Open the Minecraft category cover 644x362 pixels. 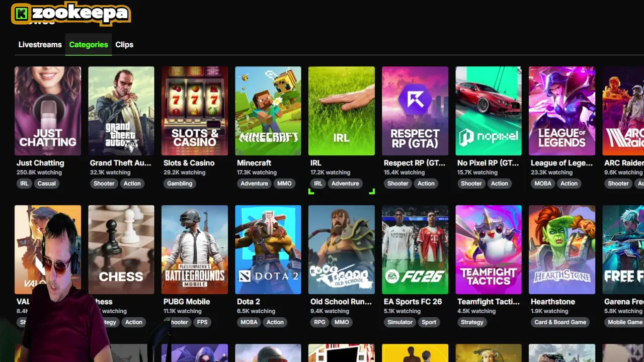[x=268, y=111]
